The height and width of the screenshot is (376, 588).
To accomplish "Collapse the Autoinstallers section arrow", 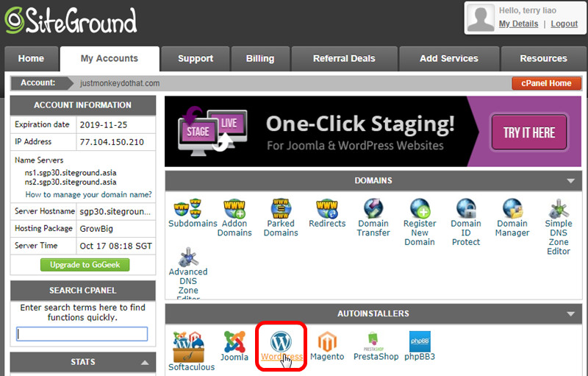I will [571, 313].
